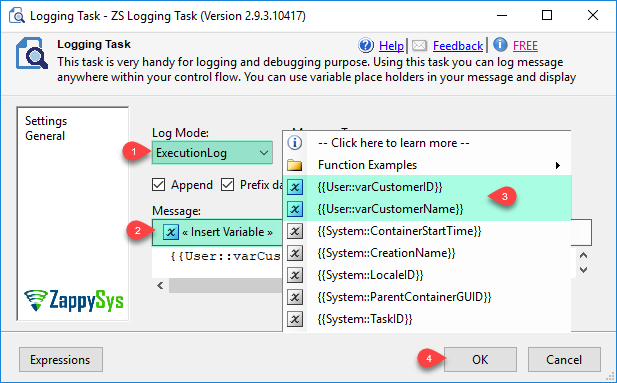617x383 pixels.
Task: Maximize the Logging Task window
Action: [547, 16]
